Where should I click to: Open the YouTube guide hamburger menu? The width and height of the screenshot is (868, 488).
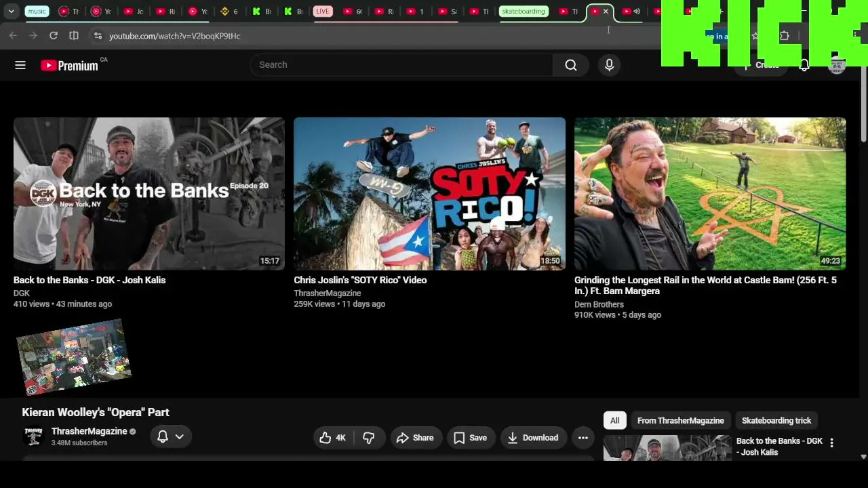pos(20,65)
